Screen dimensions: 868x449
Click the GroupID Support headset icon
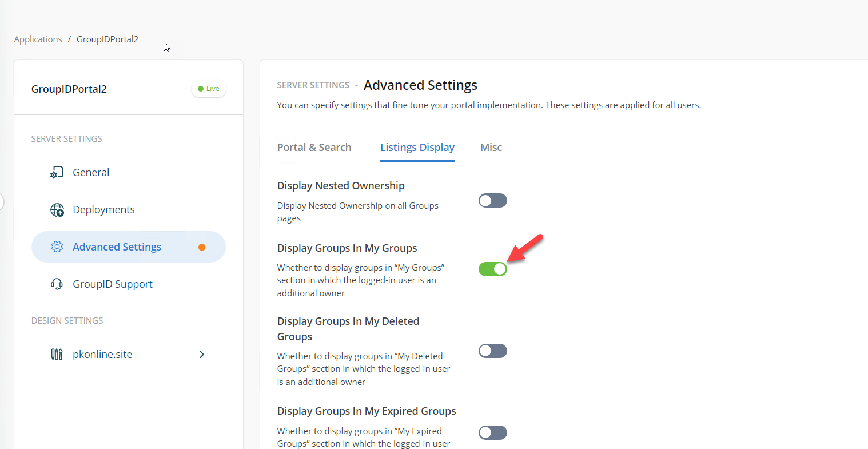(x=57, y=284)
